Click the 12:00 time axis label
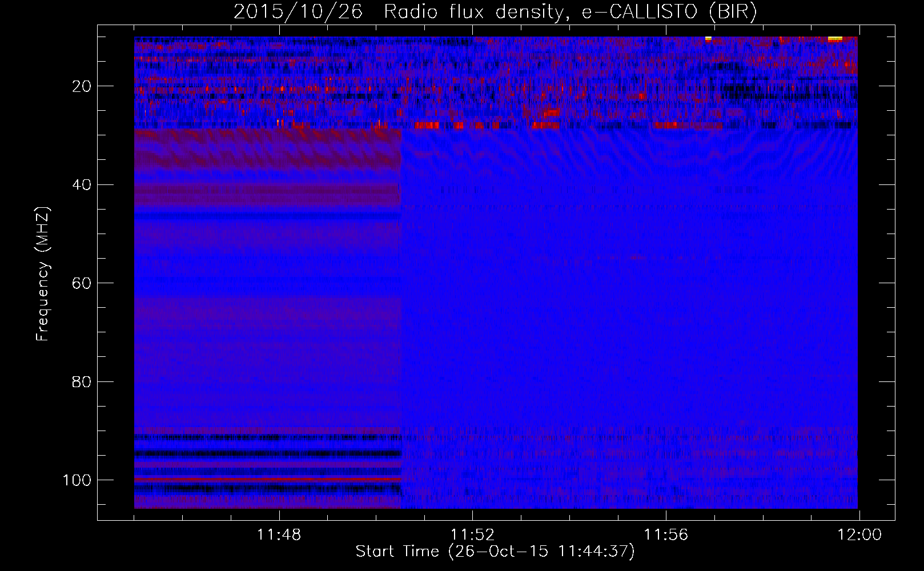 [x=859, y=535]
